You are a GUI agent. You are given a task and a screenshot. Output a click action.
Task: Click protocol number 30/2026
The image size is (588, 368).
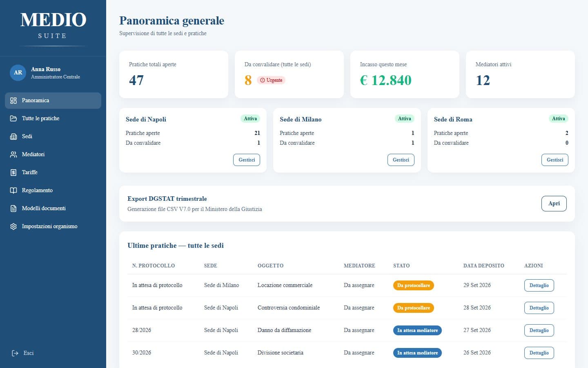tap(142, 353)
